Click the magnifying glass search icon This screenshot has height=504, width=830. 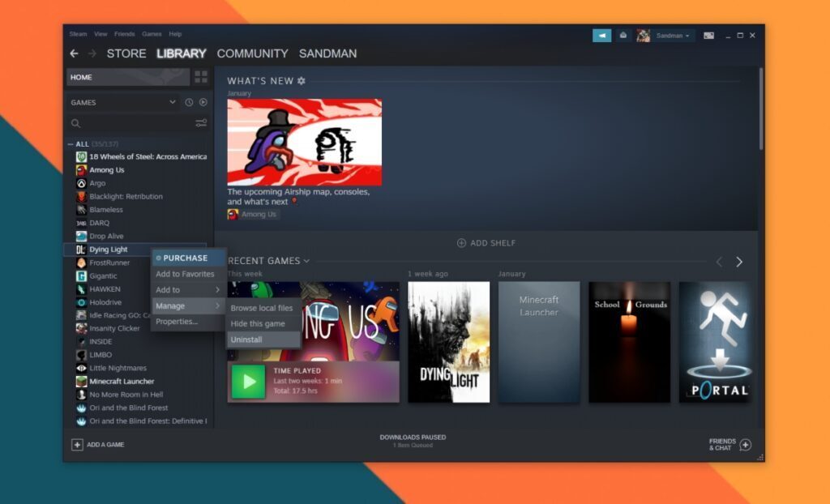click(x=75, y=123)
